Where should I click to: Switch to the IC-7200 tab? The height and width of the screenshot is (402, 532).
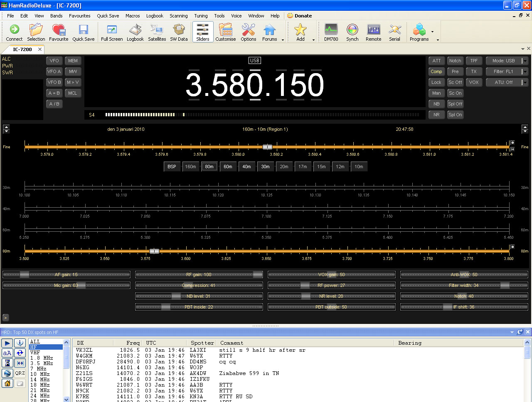pos(22,49)
